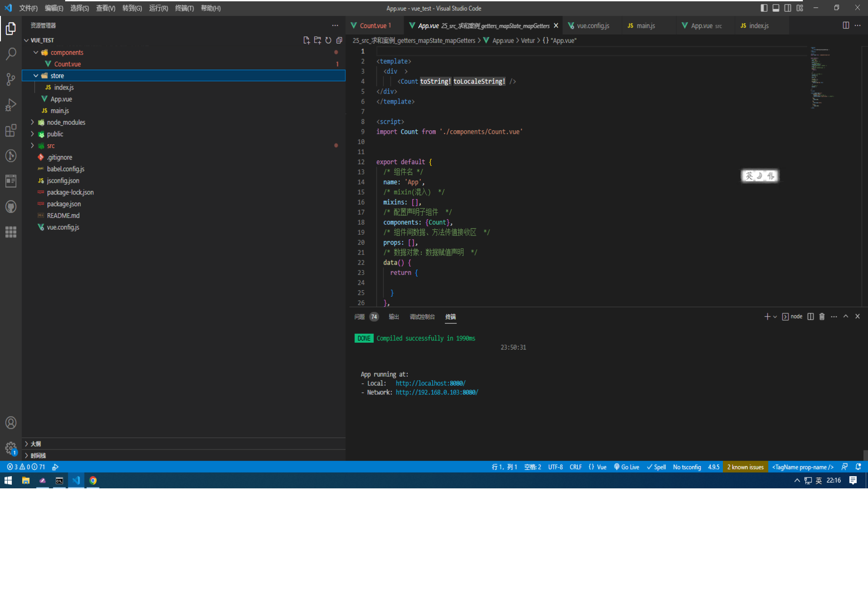This screenshot has height=591, width=868.
Task: Click Spell checker in status bar
Action: 656,467
